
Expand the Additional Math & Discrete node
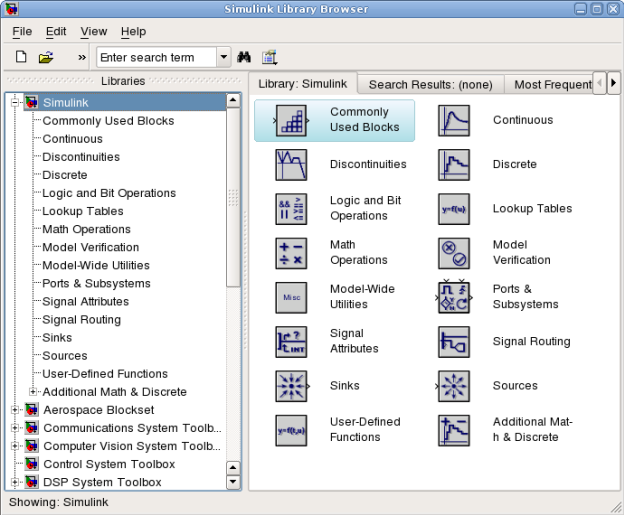pos(33,392)
